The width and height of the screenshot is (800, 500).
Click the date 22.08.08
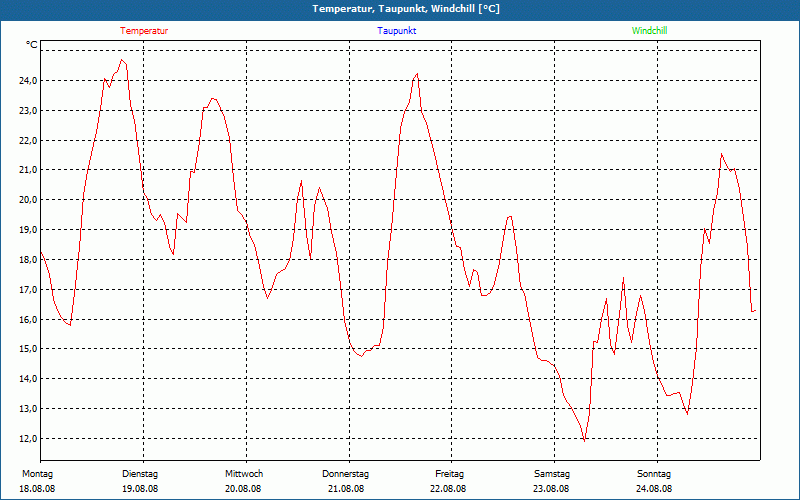448,489
